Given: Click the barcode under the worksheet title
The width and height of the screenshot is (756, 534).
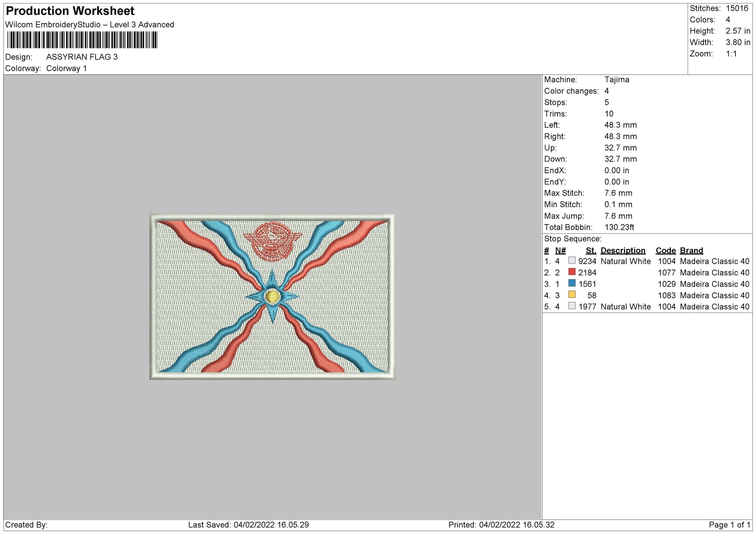Looking at the screenshot, I should (x=82, y=40).
